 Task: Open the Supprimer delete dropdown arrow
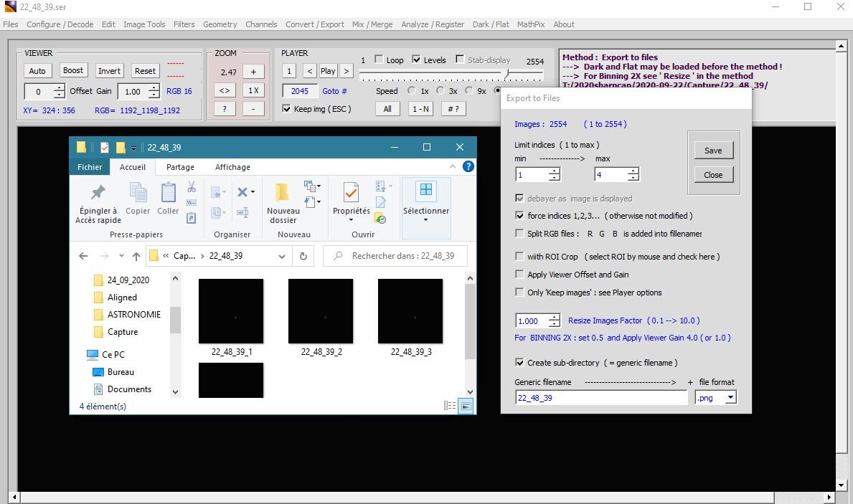253,192
